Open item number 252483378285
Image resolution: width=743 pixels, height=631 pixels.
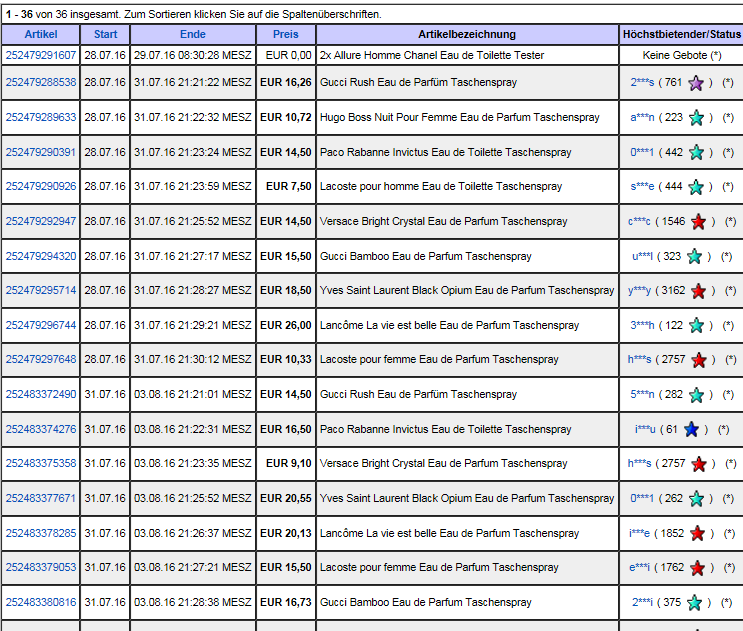pyautogui.click(x=41, y=533)
